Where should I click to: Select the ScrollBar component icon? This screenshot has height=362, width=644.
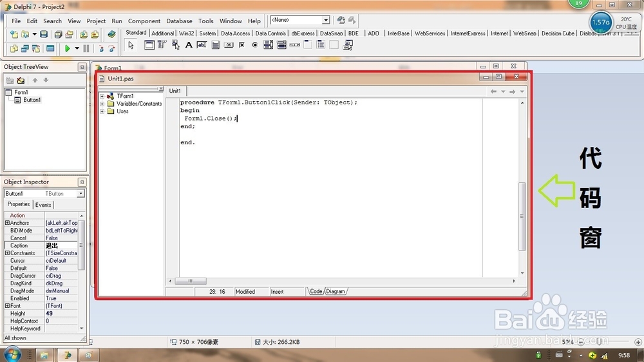pos(294,45)
